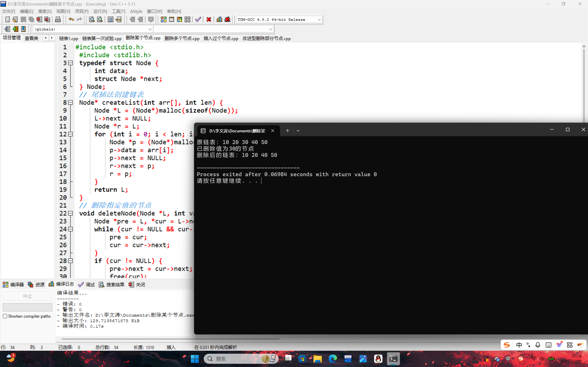Click the Print toolbar icon
This screenshot has height=367, width=588.
[x=58, y=19]
